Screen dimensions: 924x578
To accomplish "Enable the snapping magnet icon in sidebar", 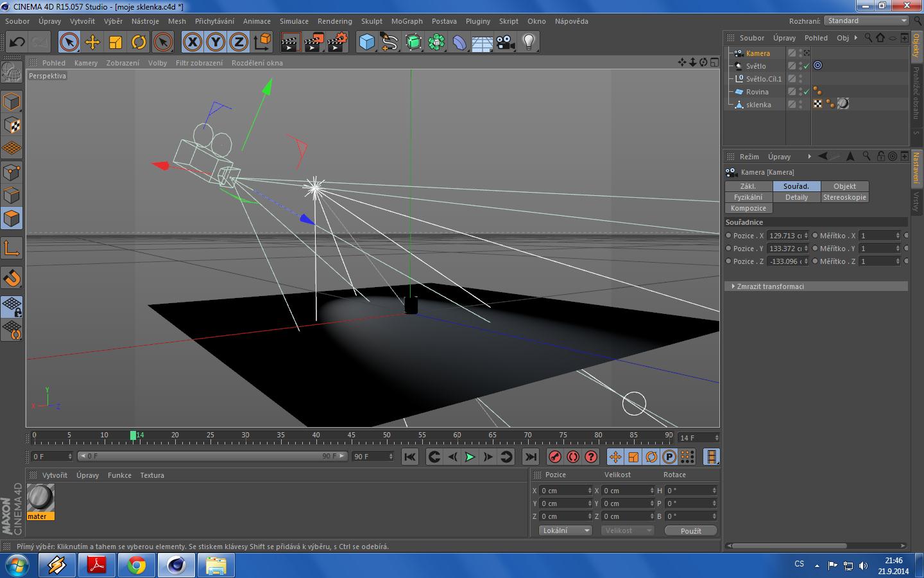I will point(12,278).
